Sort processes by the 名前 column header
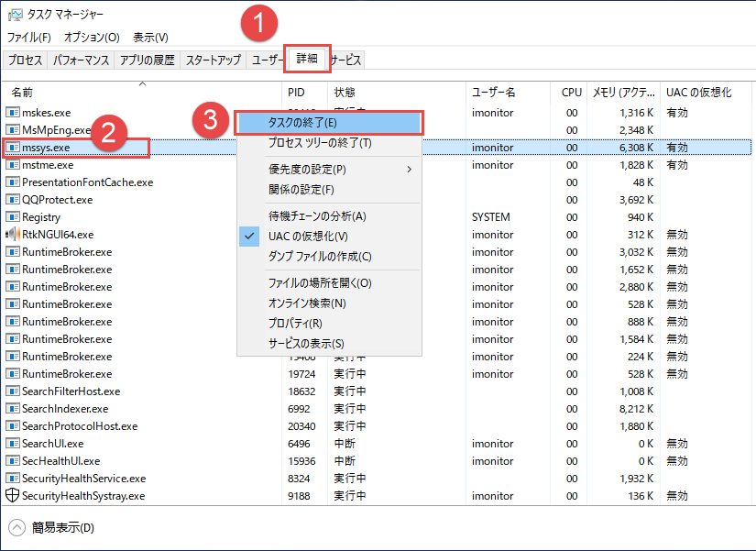Viewport: 756px width, 551px height. [22, 93]
